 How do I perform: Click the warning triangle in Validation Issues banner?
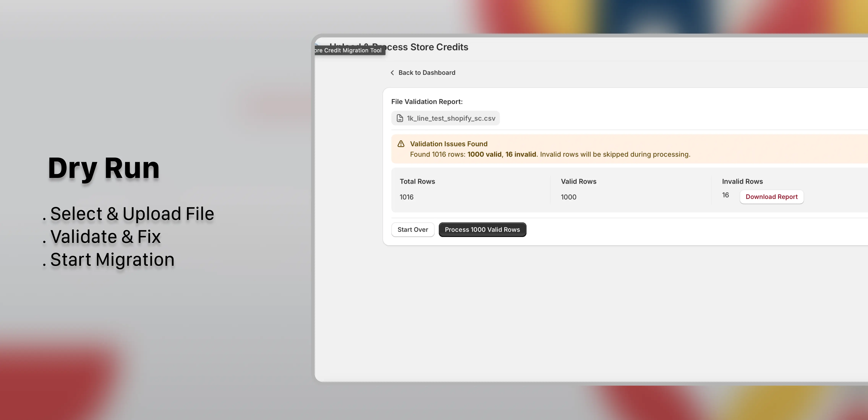[x=401, y=144]
